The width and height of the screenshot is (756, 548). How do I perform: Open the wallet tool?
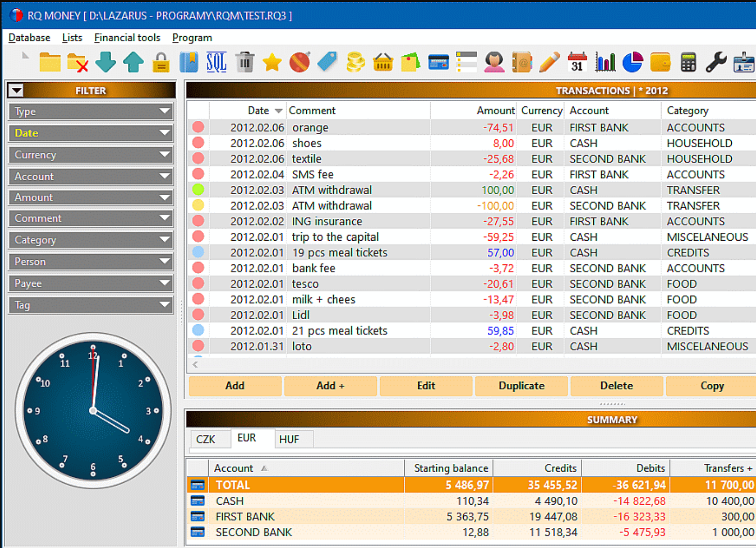[660, 62]
